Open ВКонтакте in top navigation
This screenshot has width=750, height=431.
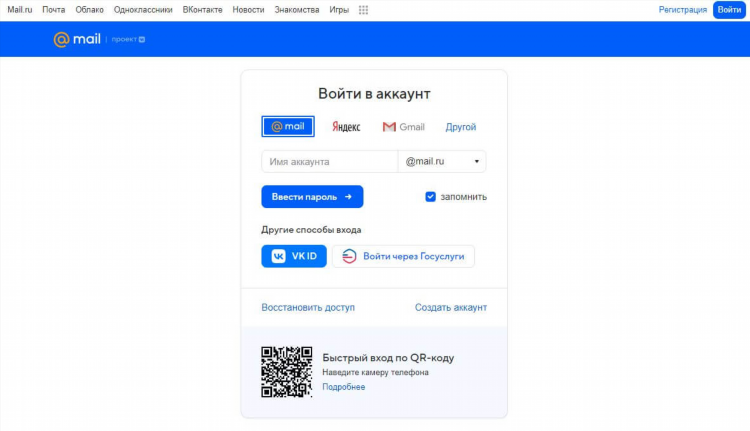tap(202, 10)
